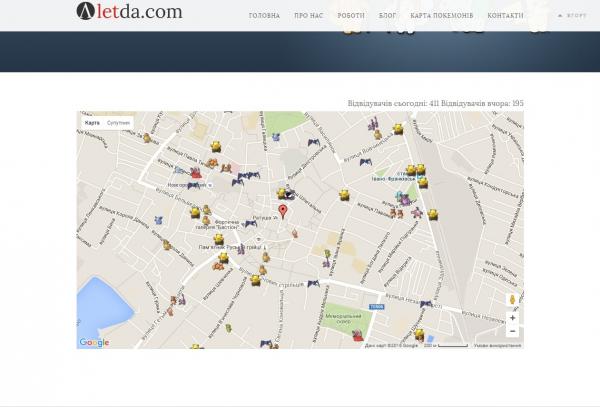
Task: Click the Вгору scroll-to-top link
Action: point(575,16)
